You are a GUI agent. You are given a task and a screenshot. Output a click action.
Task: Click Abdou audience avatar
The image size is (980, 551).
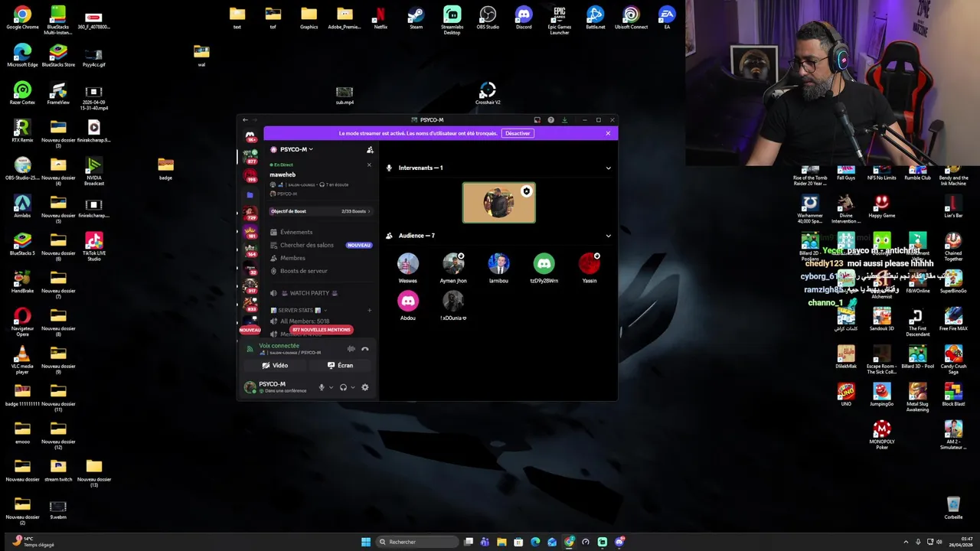point(408,301)
